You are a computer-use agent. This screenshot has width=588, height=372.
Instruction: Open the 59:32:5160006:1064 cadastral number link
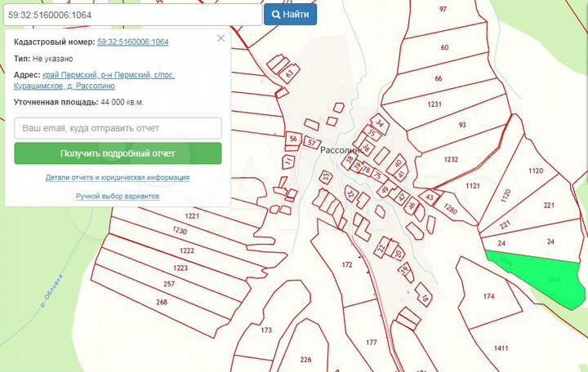click(132, 42)
